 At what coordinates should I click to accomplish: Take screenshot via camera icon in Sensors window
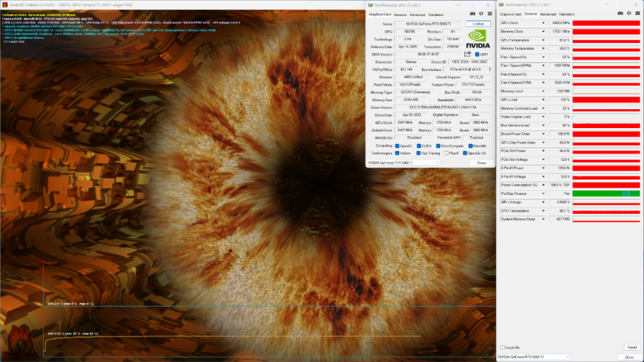pyautogui.click(x=620, y=13)
